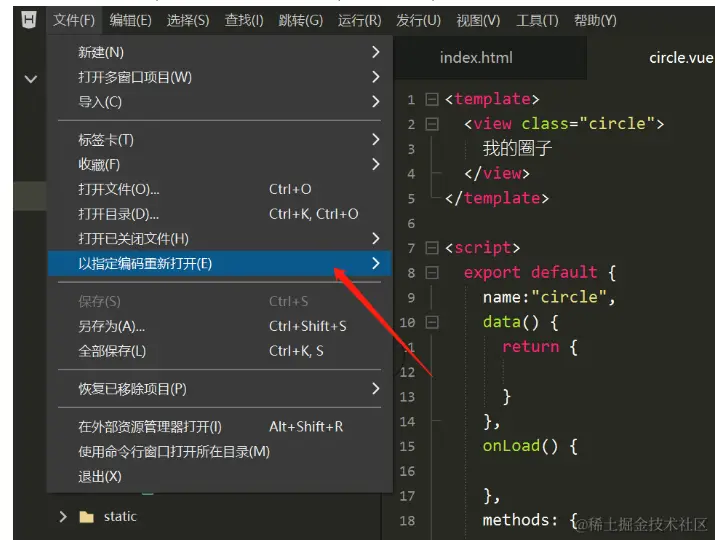Choose 打开文件(O)... menu entry
This screenshot has width=715, height=540.
tap(220, 189)
